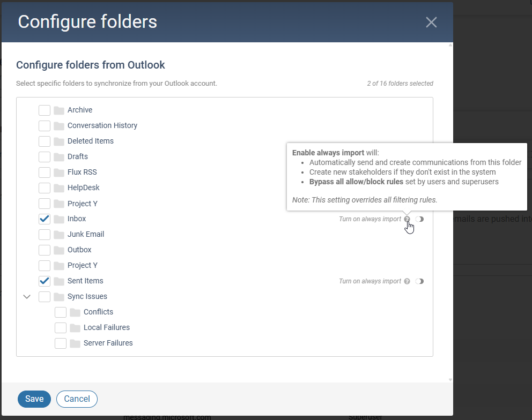Click the dialog's scroll down arrow
This screenshot has height=420, width=532.
[450, 380]
